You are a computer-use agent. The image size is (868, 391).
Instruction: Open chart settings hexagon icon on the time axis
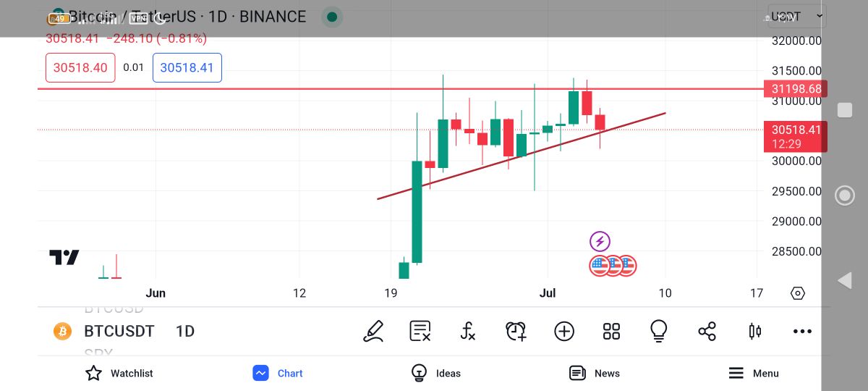tap(798, 293)
